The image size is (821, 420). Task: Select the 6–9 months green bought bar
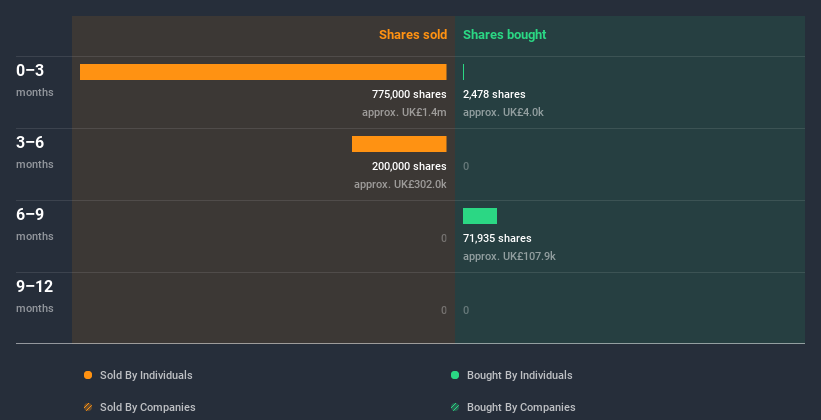click(480, 216)
